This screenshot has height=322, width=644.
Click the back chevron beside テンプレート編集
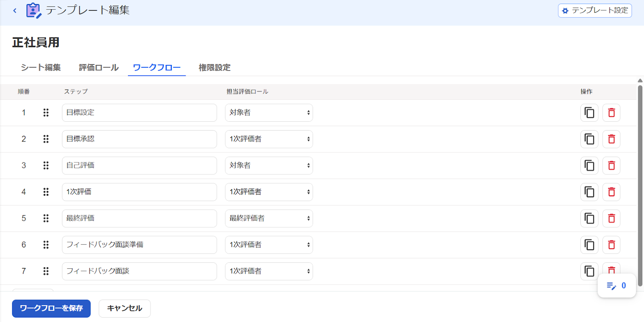[x=15, y=10]
